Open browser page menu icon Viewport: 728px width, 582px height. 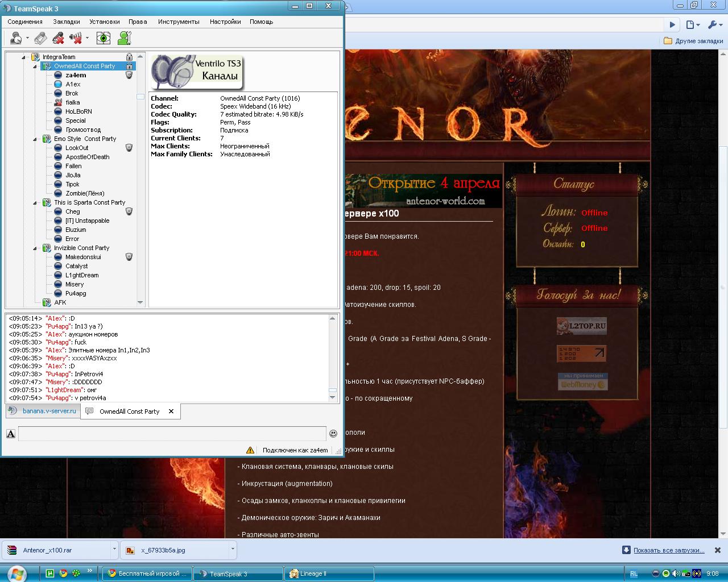click(692, 24)
